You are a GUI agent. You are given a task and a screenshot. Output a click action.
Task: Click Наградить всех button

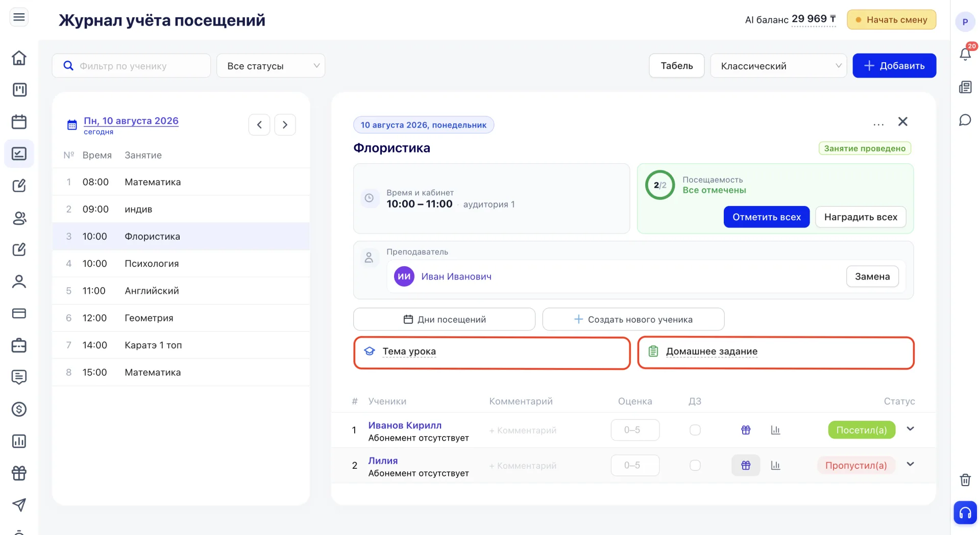(861, 217)
